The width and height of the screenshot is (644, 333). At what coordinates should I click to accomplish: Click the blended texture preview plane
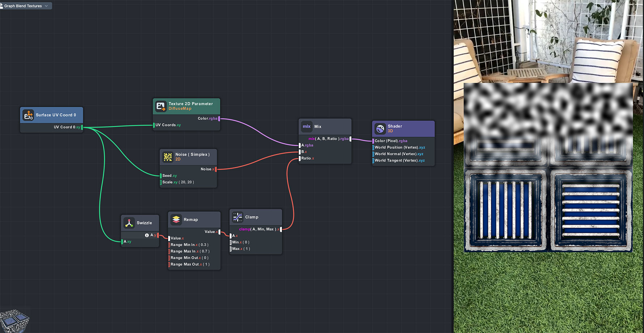(548, 167)
